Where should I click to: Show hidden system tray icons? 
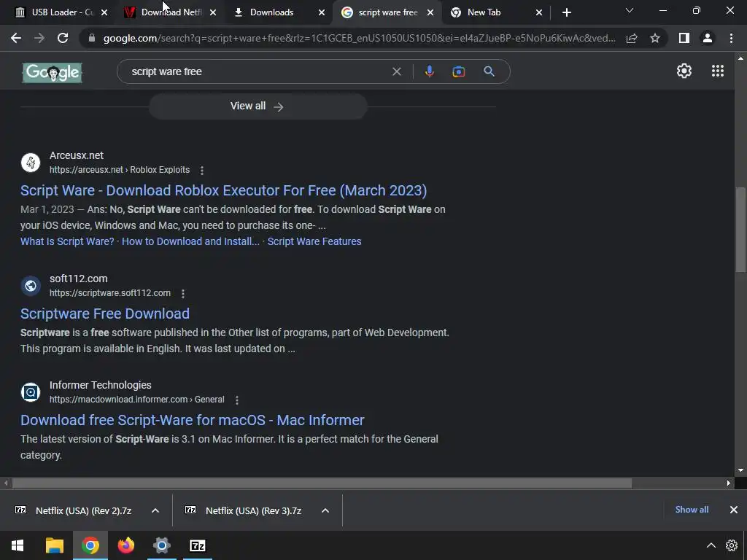click(711, 545)
